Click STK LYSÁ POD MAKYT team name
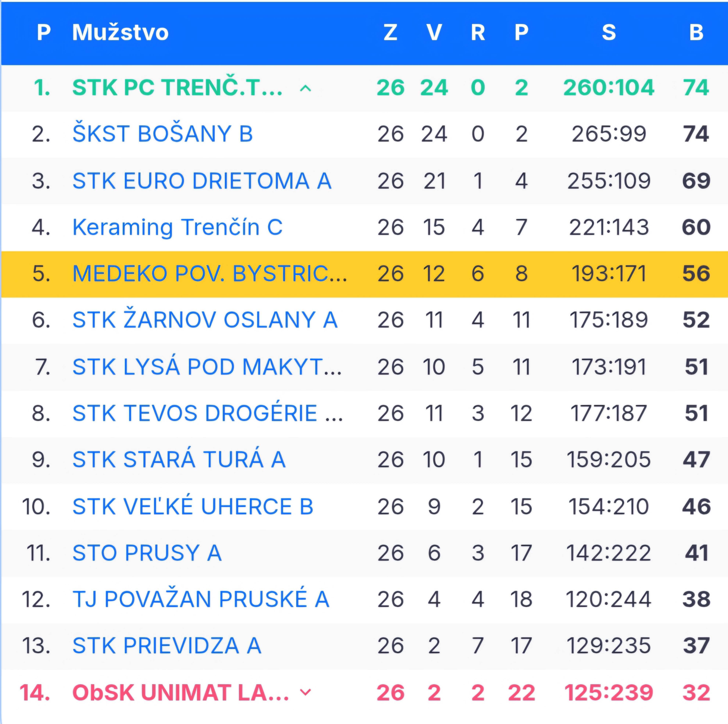The width and height of the screenshot is (728, 724). pos(207,367)
